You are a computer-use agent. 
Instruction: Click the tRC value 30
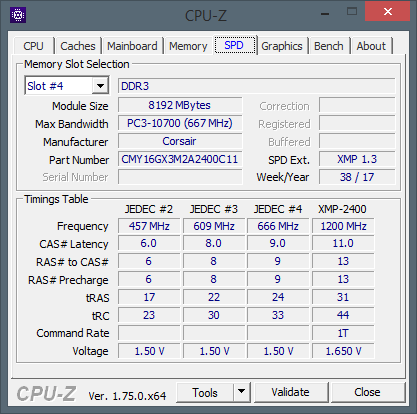click(x=214, y=315)
